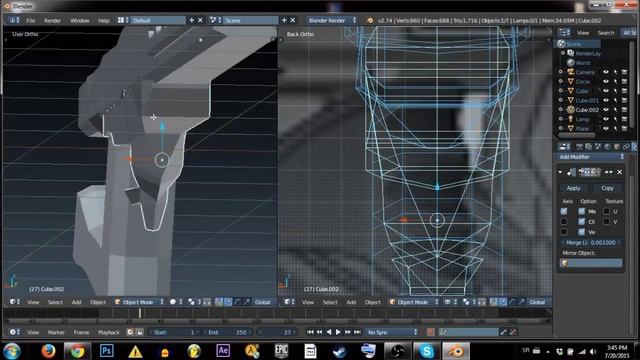Open the Playback menu in timeline
Image resolution: width=640 pixels, height=360 pixels.
click(x=109, y=332)
